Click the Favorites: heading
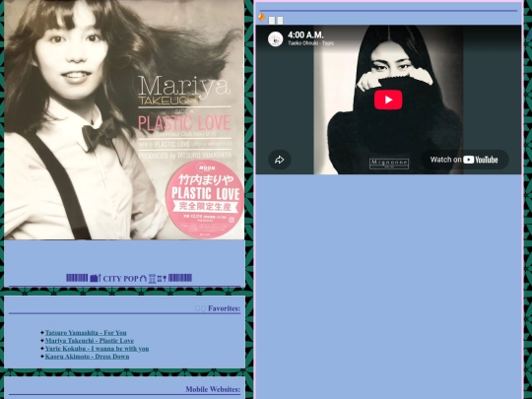Image resolution: width=532 pixels, height=399 pixels. (224, 308)
